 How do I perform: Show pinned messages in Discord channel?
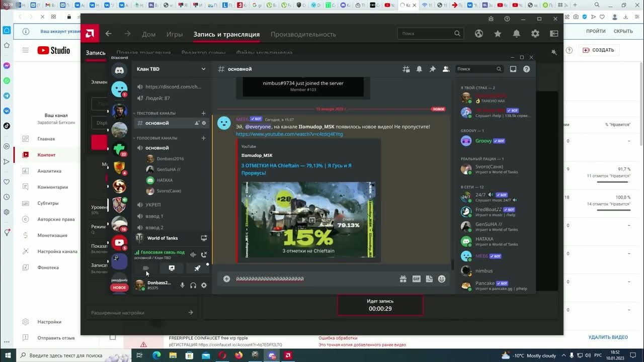[x=432, y=69]
